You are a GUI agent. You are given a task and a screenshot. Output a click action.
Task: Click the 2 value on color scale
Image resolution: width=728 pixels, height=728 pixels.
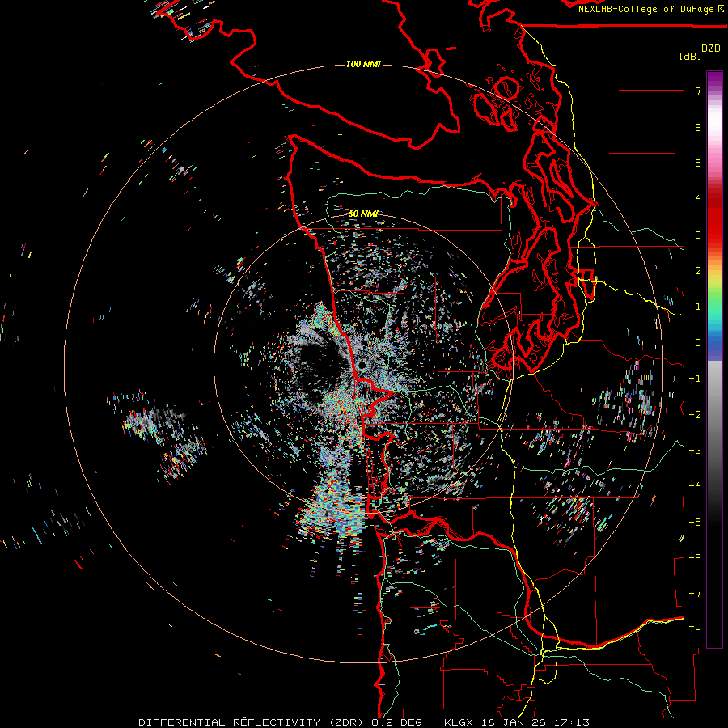click(698, 271)
